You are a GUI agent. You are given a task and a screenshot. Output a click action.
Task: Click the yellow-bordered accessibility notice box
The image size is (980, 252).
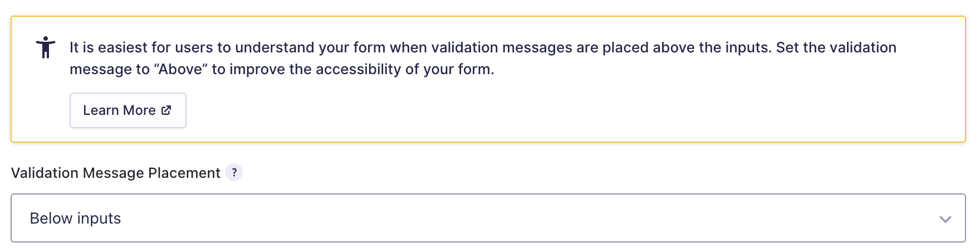[x=488, y=79]
